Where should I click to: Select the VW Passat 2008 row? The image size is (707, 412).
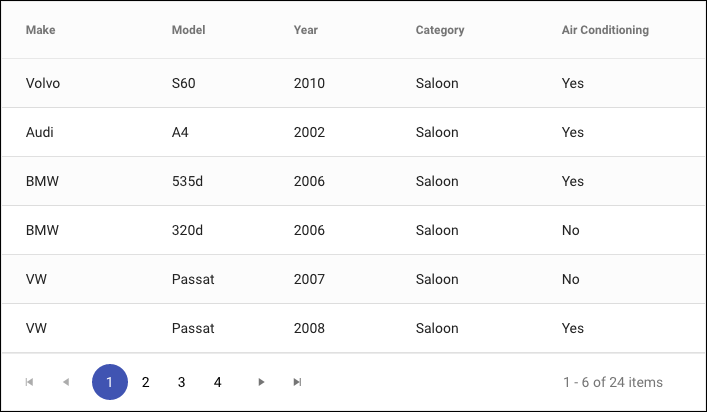tap(353, 328)
